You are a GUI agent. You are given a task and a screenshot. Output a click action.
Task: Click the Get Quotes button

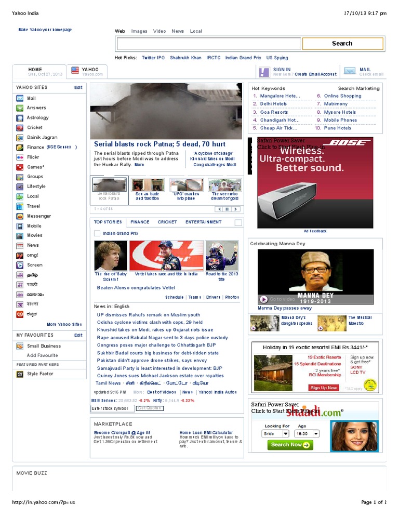[x=150, y=408]
